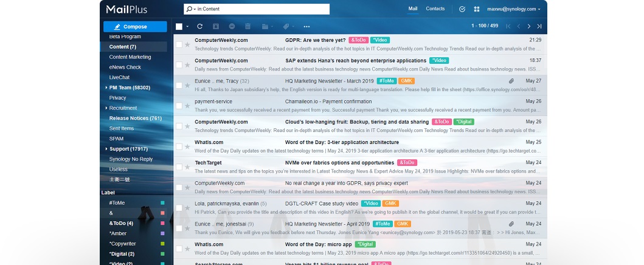This screenshot has height=265, width=644.
Task: Refresh the mail list
Action: click(x=199, y=26)
